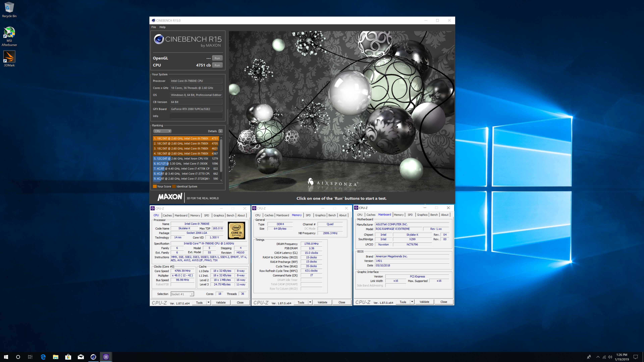Open Task View in the taskbar
The height and width of the screenshot is (362, 644).
pos(30,357)
